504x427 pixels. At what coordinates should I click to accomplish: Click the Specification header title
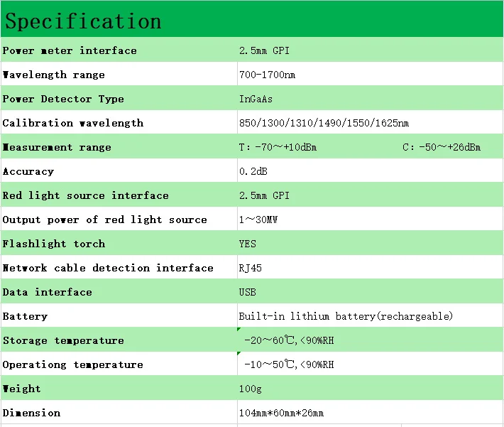(x=83, y=21)
